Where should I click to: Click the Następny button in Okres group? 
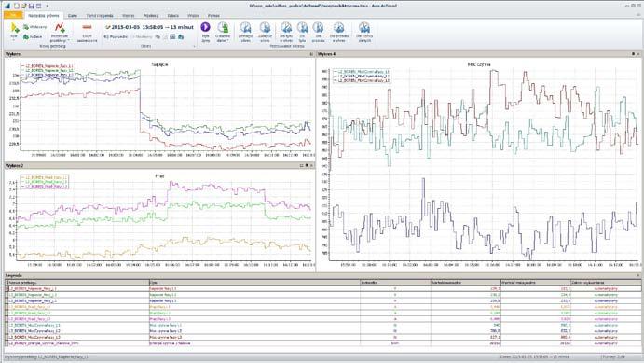point(142,37)
